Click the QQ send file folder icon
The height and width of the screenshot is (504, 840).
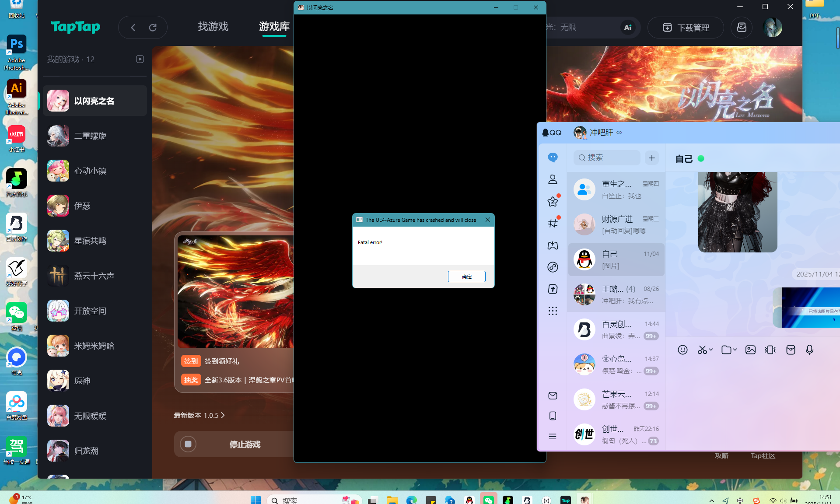tap(726, 350)
